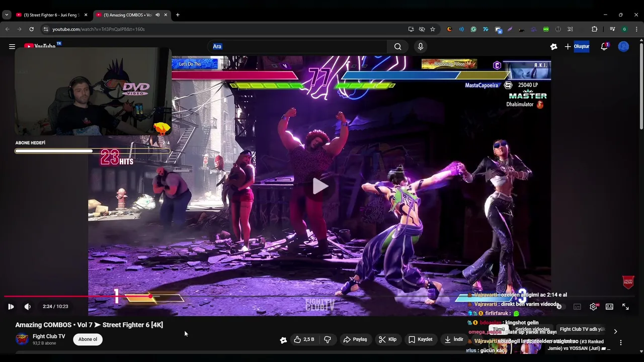This screenshot has height=362, width=644.
Task: Open media controls playlist icon
Action: pos(612,29)
